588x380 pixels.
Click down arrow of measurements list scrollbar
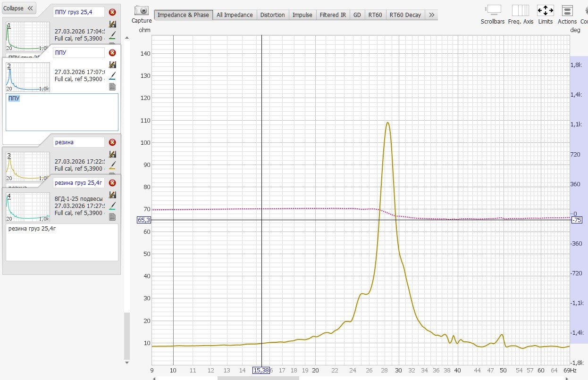(126, 363)
